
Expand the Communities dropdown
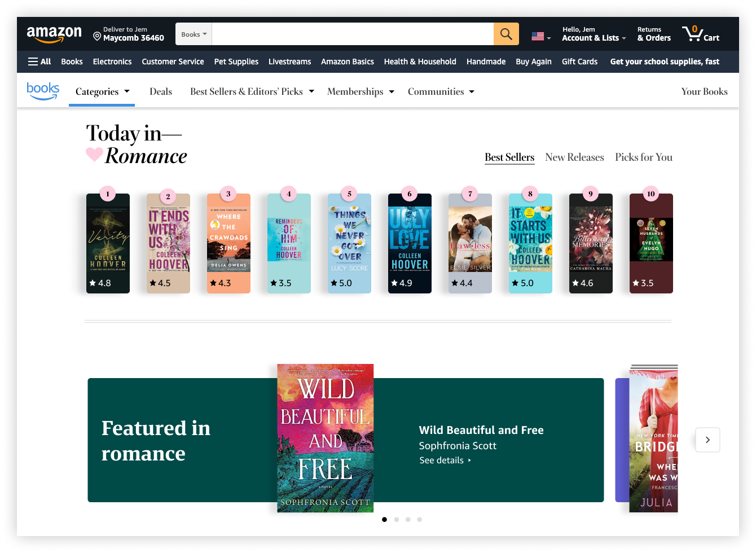point(441,91)
